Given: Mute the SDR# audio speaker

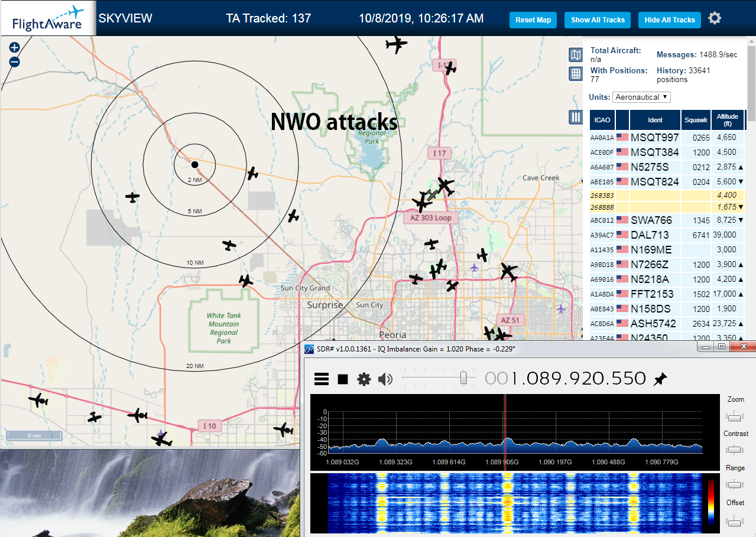Looking at the screenshot, I should 385,379.
